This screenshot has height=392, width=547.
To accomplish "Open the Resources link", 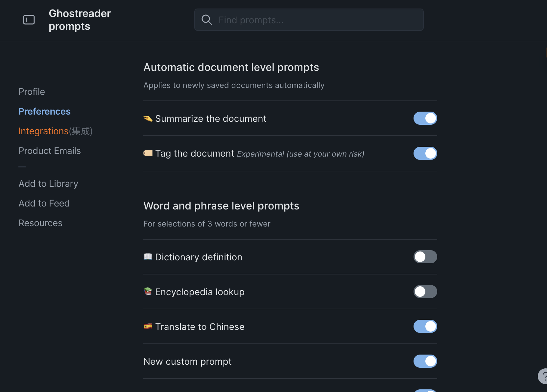I will click(x=40, y=223).
